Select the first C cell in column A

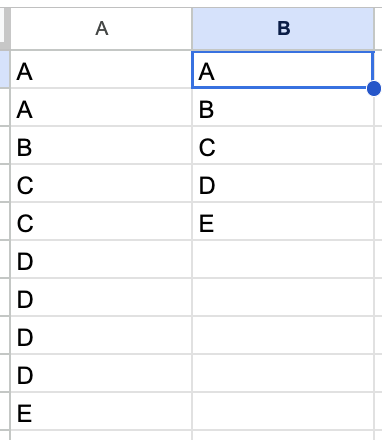pyautogui.click(x=101, y=183)
